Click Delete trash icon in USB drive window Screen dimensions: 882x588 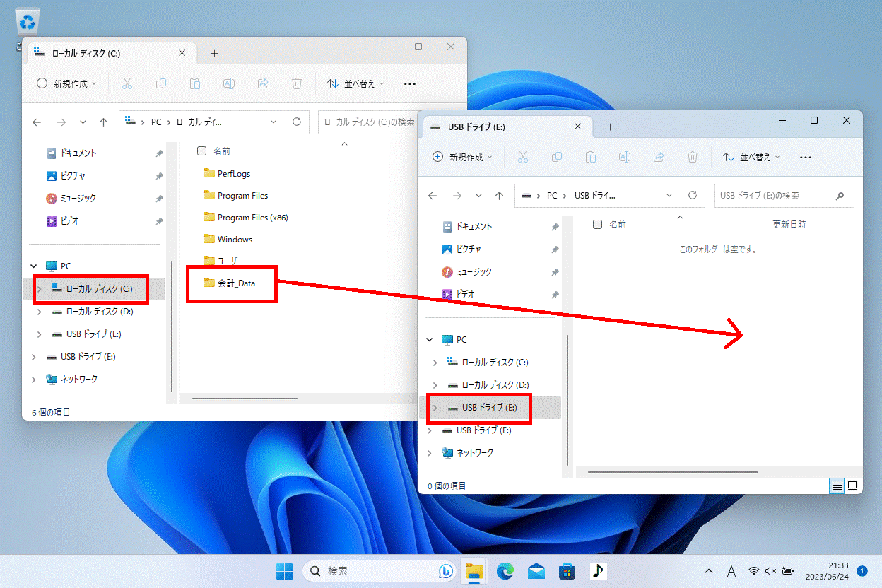[x=693, y=157]
